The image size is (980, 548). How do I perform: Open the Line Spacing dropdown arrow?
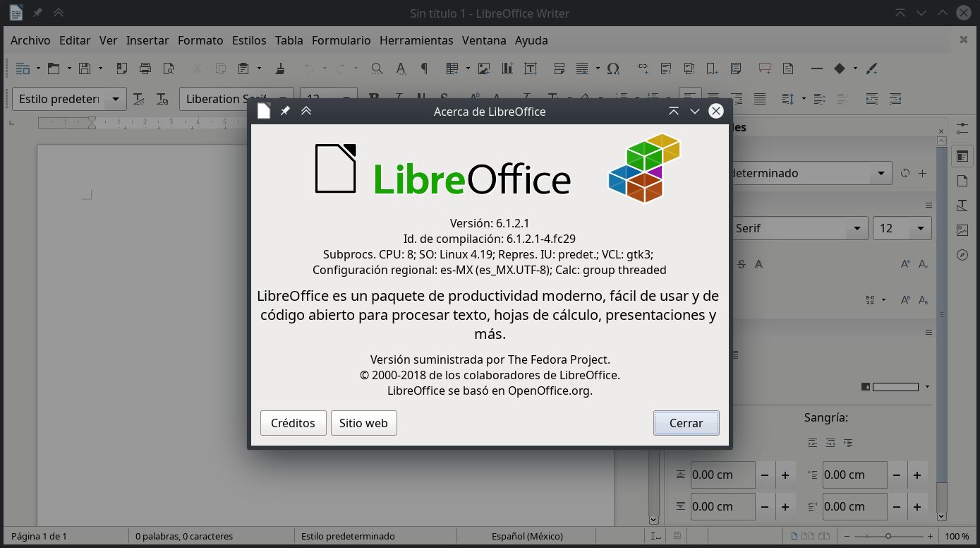pyautogui.click(x=803, y=99)
